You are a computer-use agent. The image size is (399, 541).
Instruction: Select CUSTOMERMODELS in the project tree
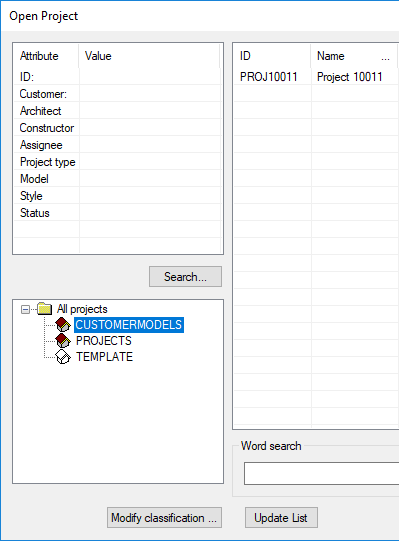129,325
